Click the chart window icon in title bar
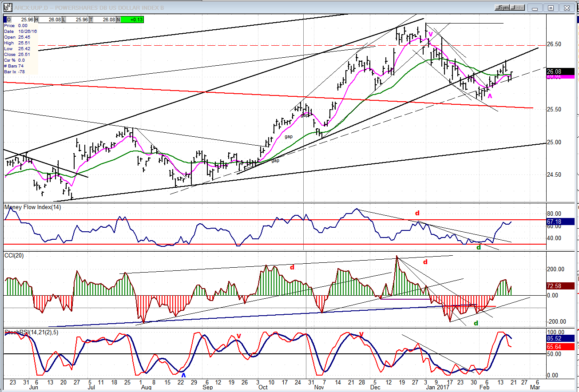Viewport: 579px width, 392px height. click(8, 8)
